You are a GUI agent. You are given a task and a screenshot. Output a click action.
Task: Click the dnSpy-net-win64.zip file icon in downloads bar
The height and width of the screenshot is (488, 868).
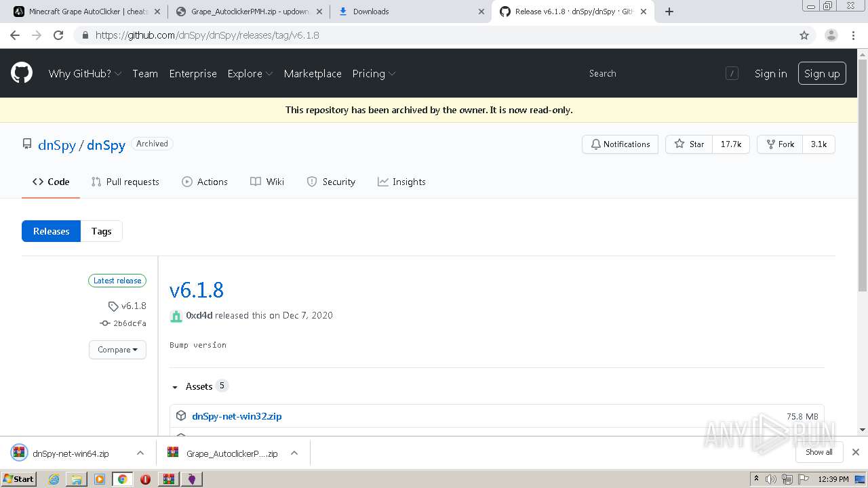point(19,453)
